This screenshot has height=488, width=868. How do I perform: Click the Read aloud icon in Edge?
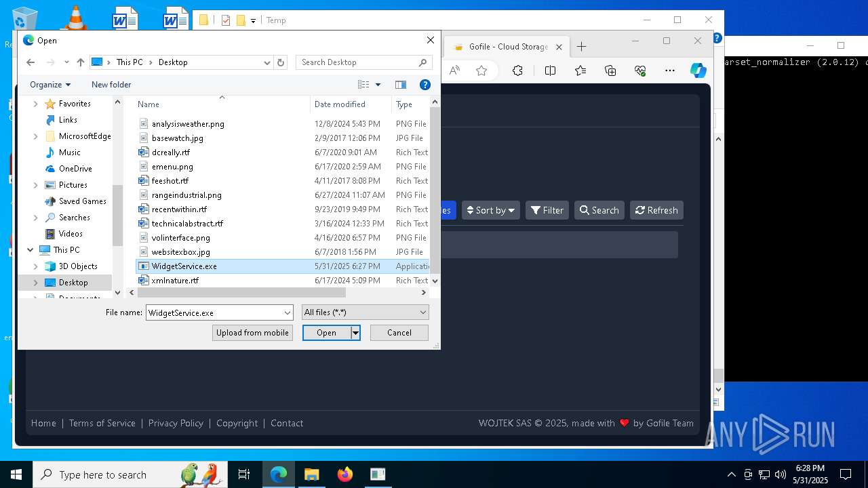(454, 70)
